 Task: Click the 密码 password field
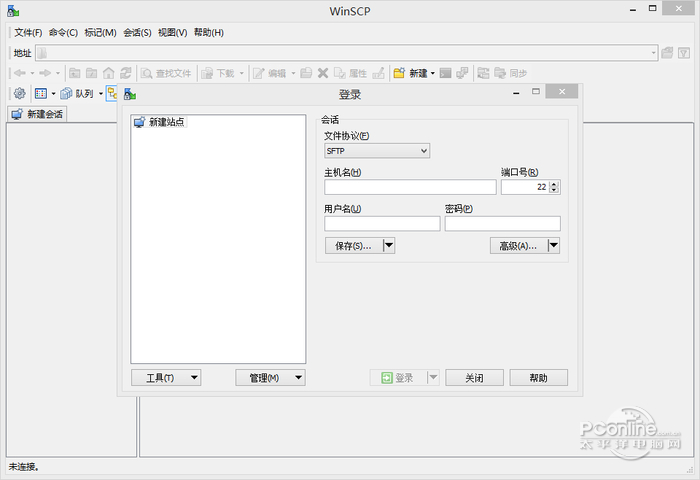coord(502,224)
